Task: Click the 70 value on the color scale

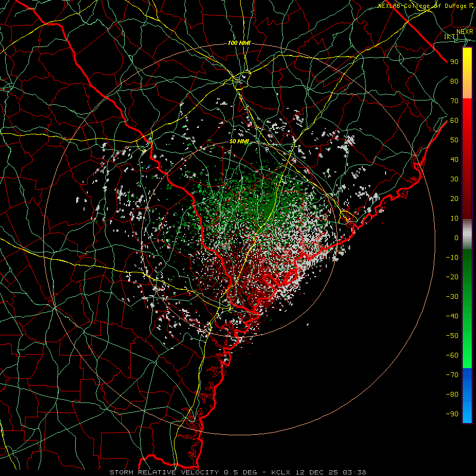Action: coord(454,100)
